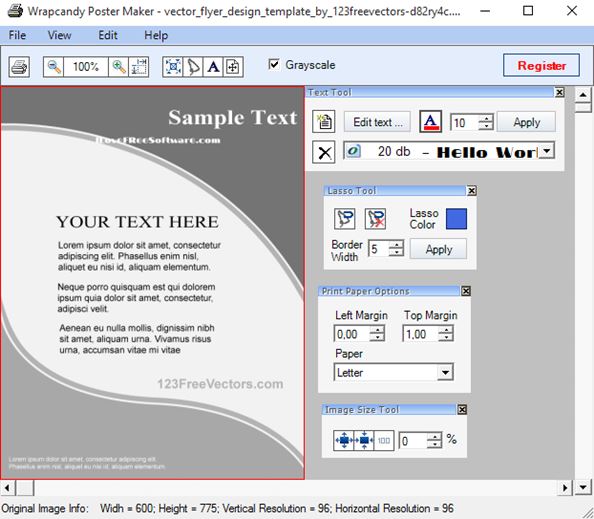Click the 100% zoom level display
Viewport: 594px width, 519px height.
pyautogui.click(x=86, y=67)
